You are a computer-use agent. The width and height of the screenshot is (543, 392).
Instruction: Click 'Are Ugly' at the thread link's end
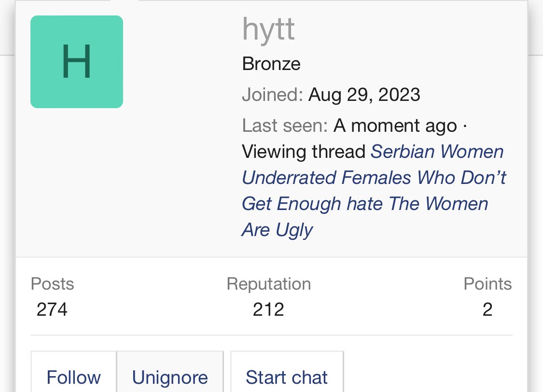coord(278,230)
